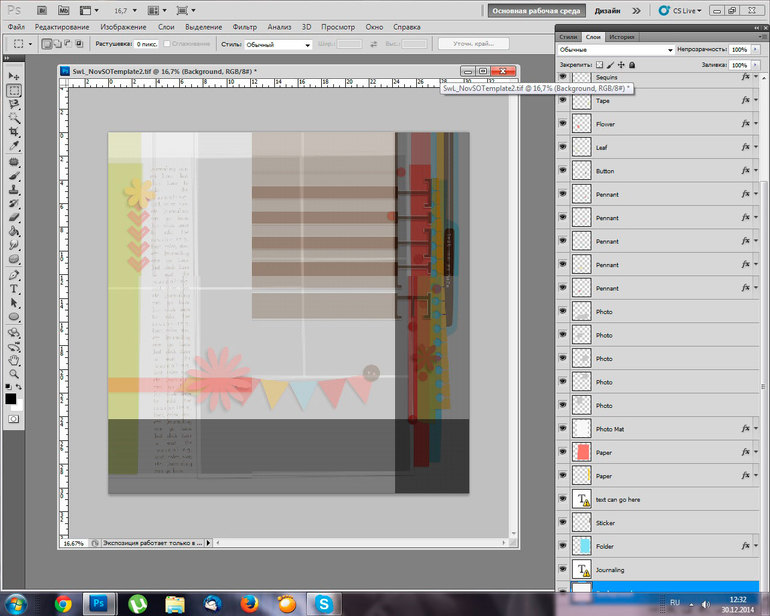Image resolution: width=770 pixels, height=616 pixels.
Task: Expand the CS Live dropdown
Action: click(x=686, y=10)
